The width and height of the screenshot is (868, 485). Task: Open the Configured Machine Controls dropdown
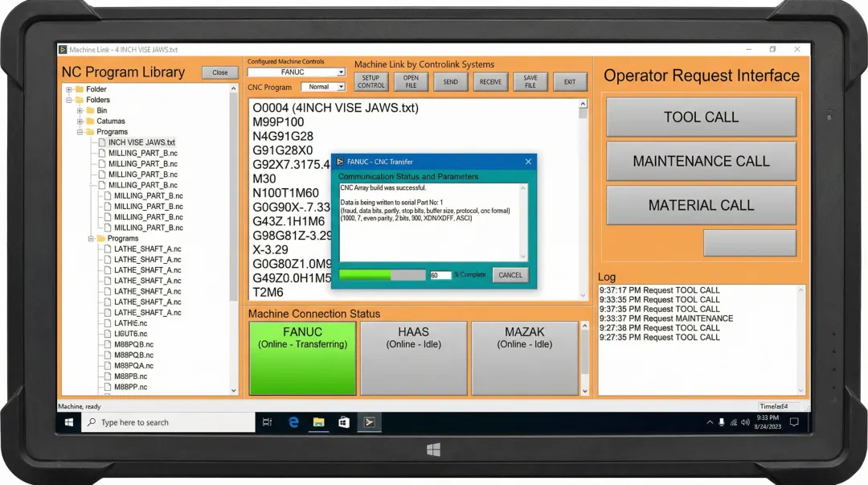pos(341,72)
